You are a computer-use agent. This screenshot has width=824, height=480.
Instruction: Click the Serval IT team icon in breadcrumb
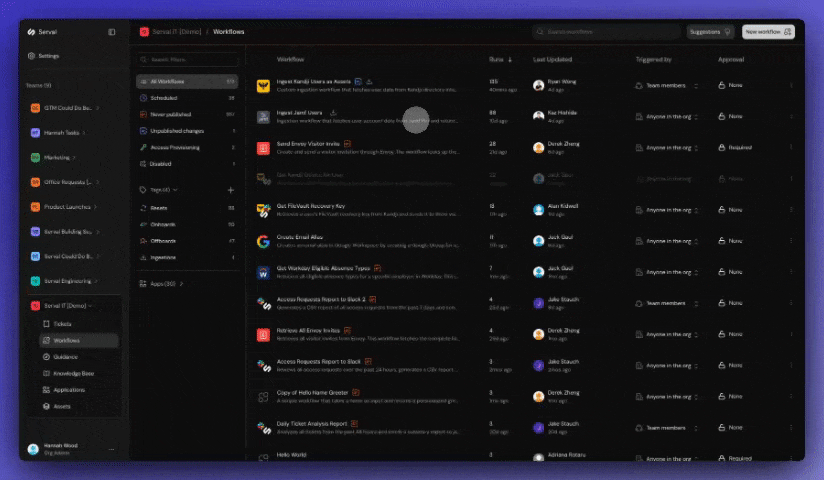coord(144,32)
